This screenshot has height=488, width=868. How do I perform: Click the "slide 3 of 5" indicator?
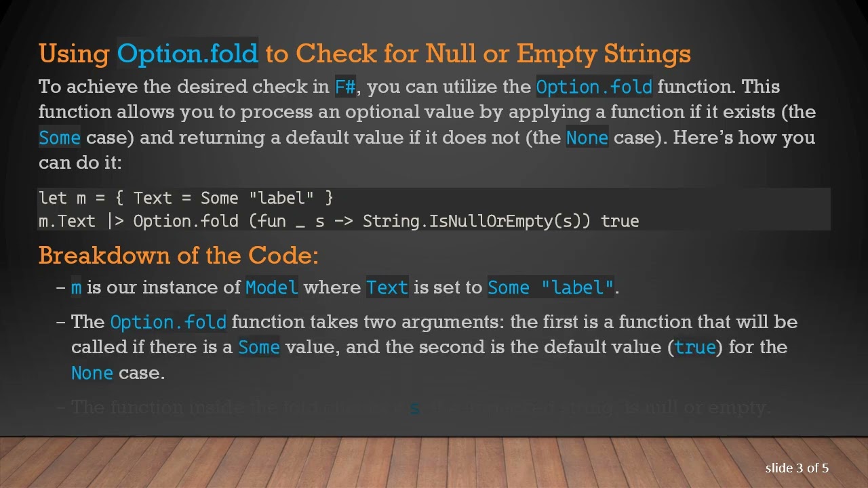(797, 468)
